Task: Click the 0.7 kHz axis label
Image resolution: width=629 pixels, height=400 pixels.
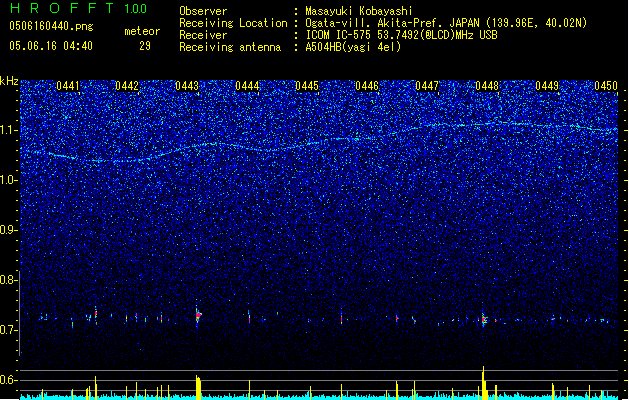Action: pos(9,330)
